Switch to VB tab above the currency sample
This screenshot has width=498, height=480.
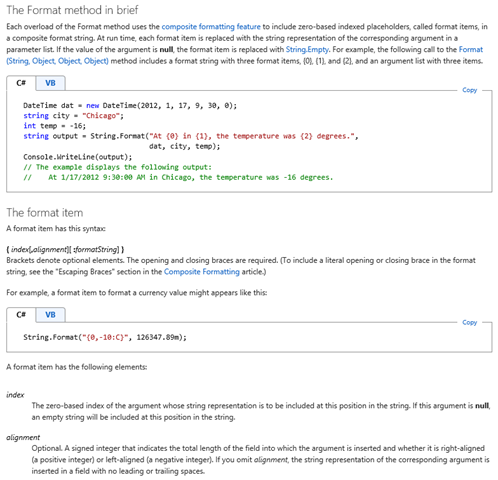pyautogui.click(x=50, y=315)
